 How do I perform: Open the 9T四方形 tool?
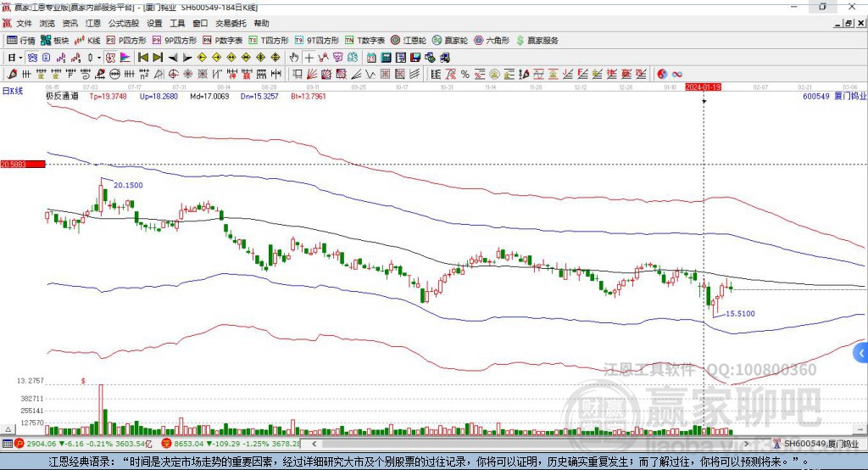317,41
